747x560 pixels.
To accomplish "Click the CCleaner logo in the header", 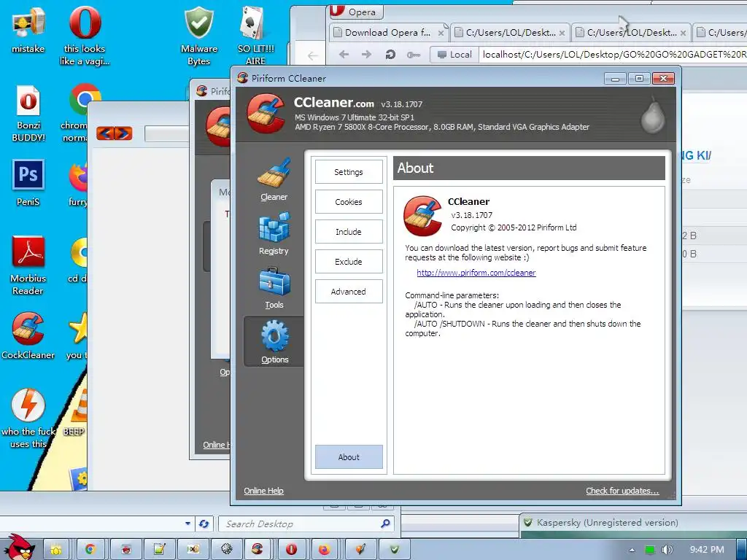I will pos(266,113).
